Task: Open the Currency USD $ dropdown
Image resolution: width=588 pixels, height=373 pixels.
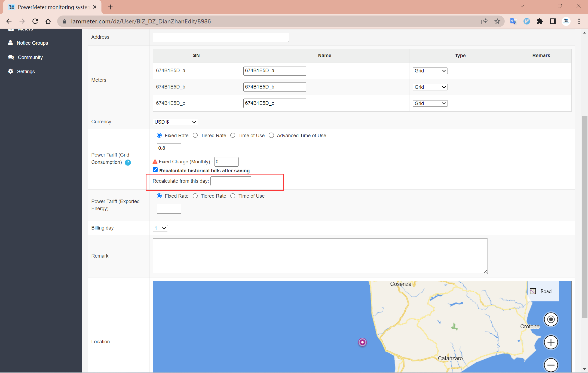Action: [x=175, y=122]
